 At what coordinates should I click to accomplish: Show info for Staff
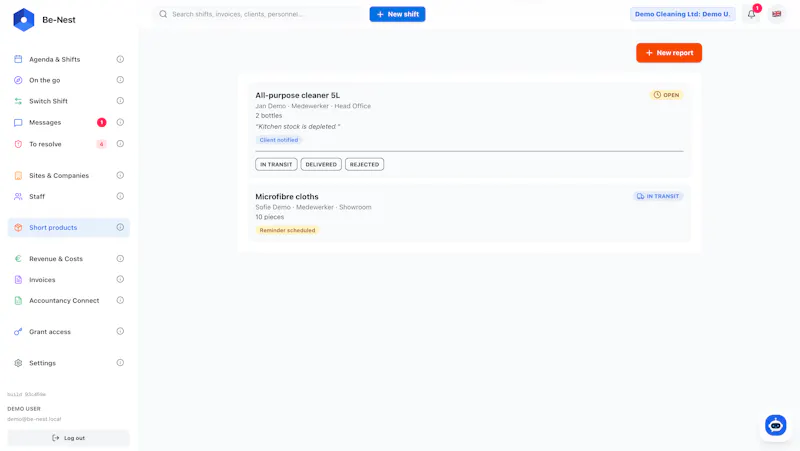(x=120, y=196)
